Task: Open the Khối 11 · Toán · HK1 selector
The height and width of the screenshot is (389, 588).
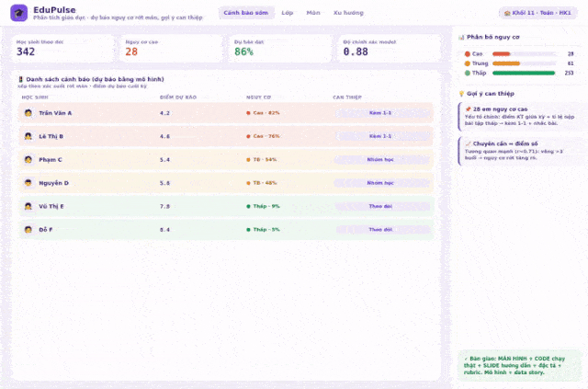Action: point(537,13)
